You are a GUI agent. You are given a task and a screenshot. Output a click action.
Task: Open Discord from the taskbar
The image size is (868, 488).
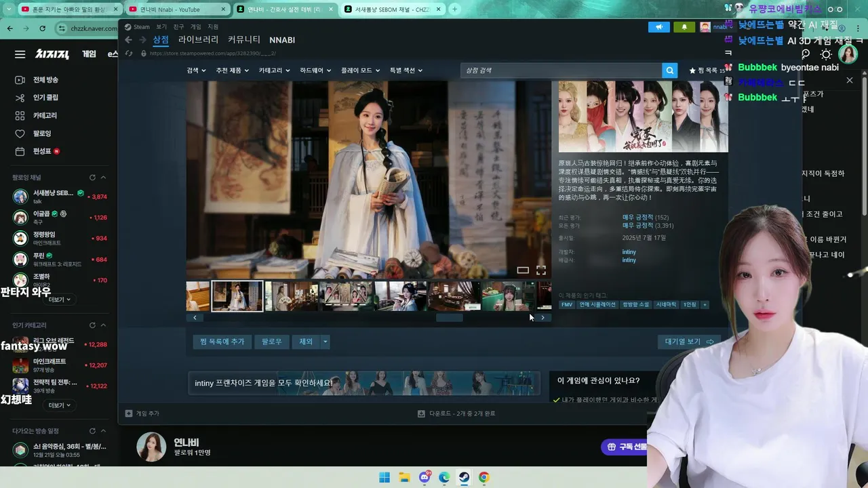(425, 477)
